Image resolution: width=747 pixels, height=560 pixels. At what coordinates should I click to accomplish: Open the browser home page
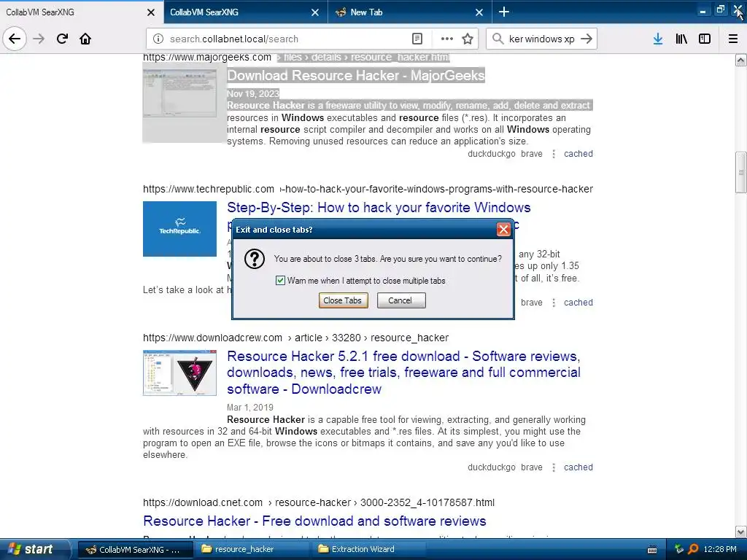pyautogui.click(x=85, y=39)
